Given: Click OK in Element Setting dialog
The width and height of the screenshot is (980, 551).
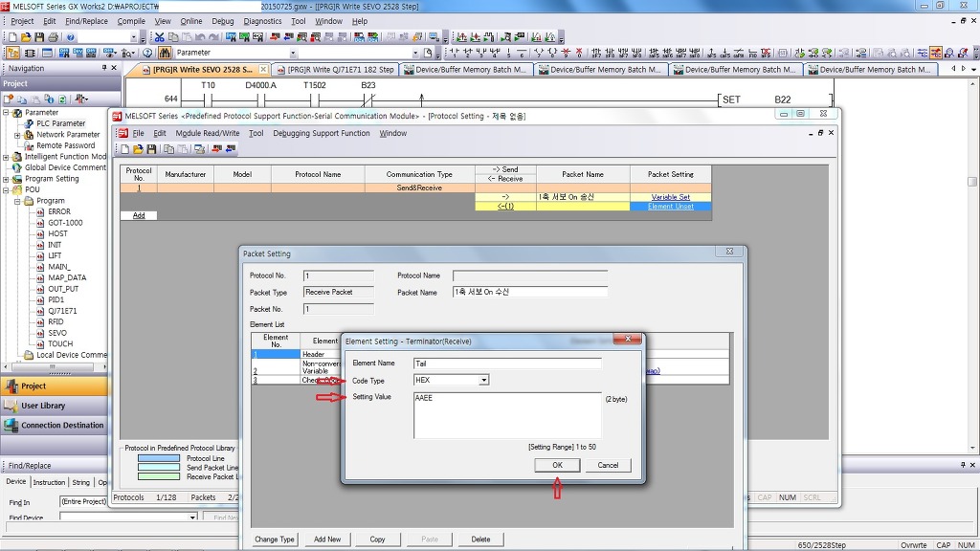Looking at the screenshot, I should click(x=557, y=465).
